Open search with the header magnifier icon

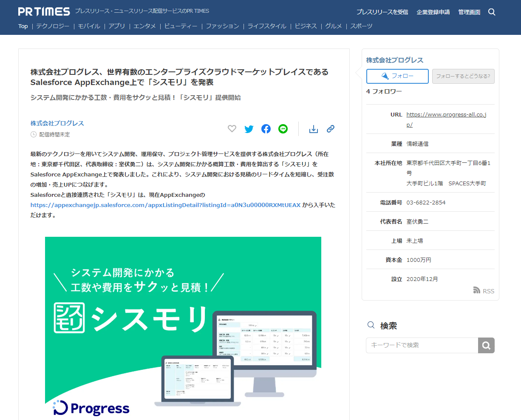coord(492,12)
